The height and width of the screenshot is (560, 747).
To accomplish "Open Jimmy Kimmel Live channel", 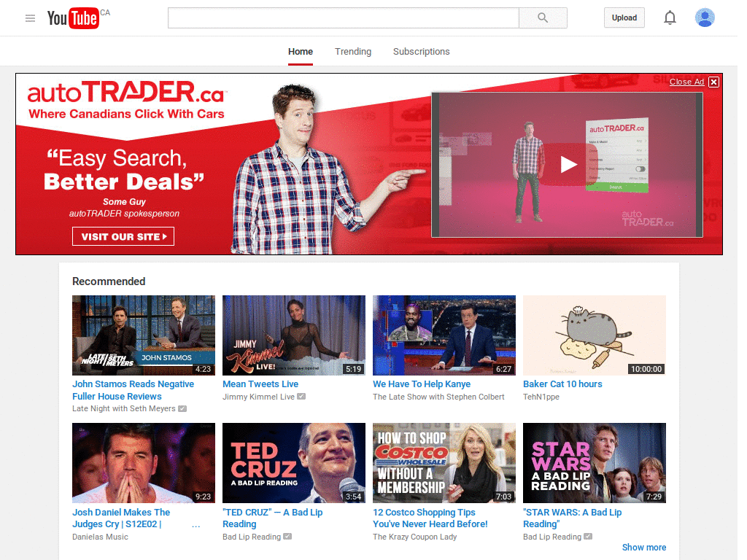I will [259, 397].
